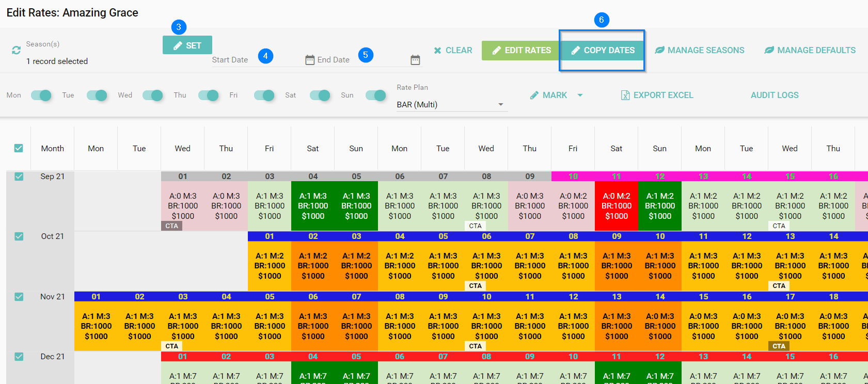
Task: Click the Manage Defaults leaf icon
Action: [x=769, y=50]
